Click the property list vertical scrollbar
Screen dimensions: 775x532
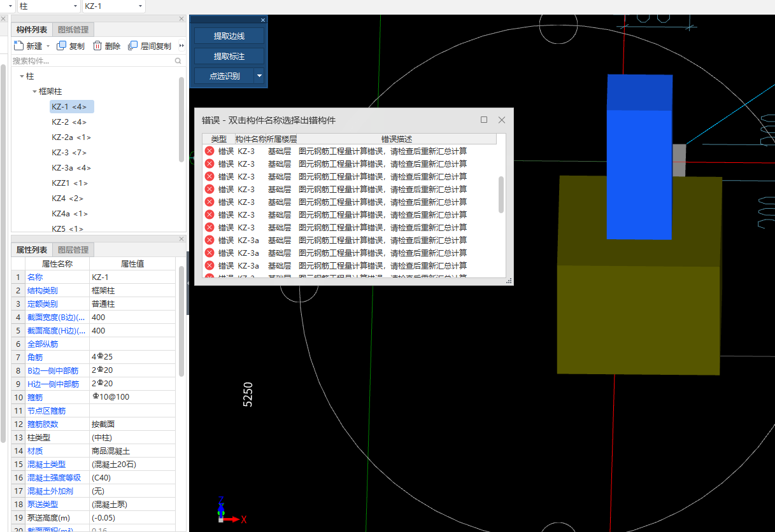[182, 321]
